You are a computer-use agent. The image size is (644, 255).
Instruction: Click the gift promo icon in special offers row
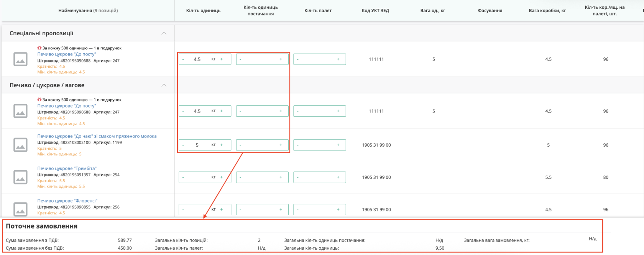tap(39, 48)
